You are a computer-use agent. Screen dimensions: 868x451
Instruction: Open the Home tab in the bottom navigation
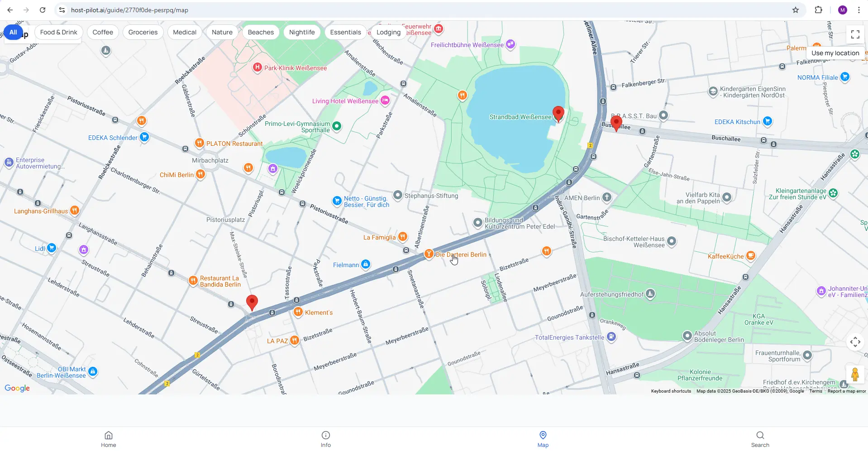click(x=108, y=438)
